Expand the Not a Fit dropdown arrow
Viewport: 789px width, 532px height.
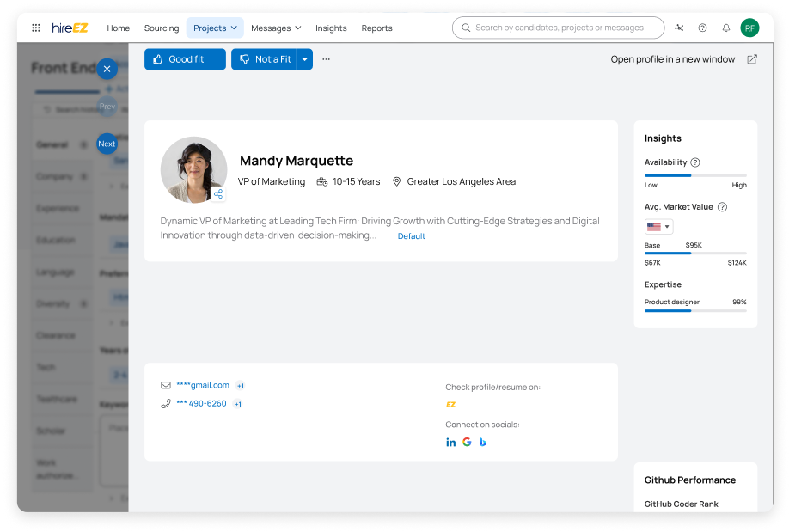305,59
